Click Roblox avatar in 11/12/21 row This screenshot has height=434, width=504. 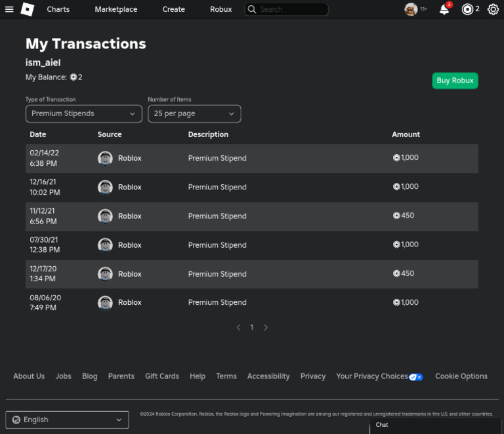coord(105,216)
